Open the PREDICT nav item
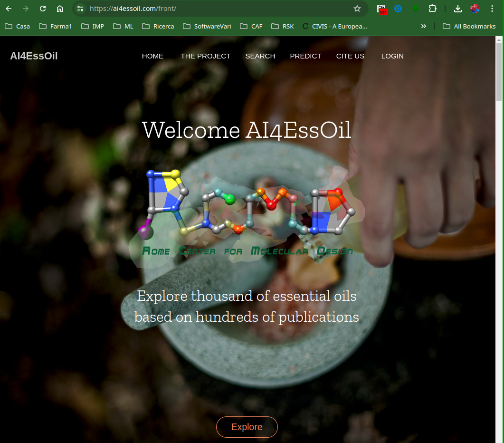This screenshot has width=504, height=443. click(x=306, y=56)
